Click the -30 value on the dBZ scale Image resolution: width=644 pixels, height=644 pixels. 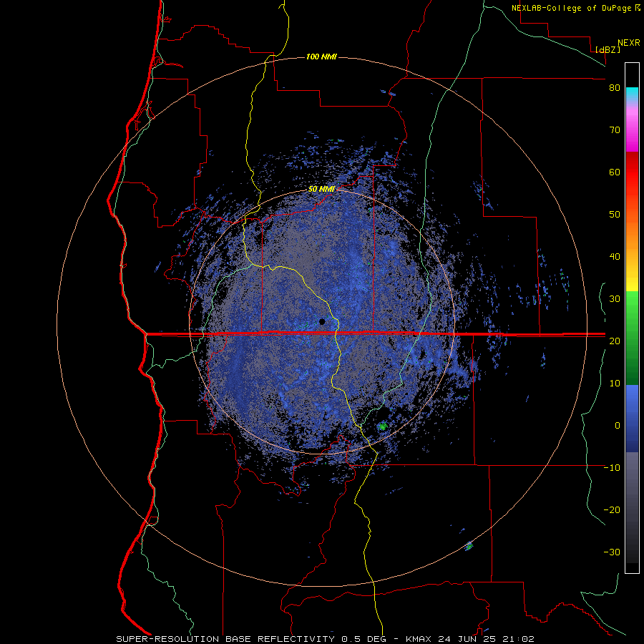tap(612, 552)
